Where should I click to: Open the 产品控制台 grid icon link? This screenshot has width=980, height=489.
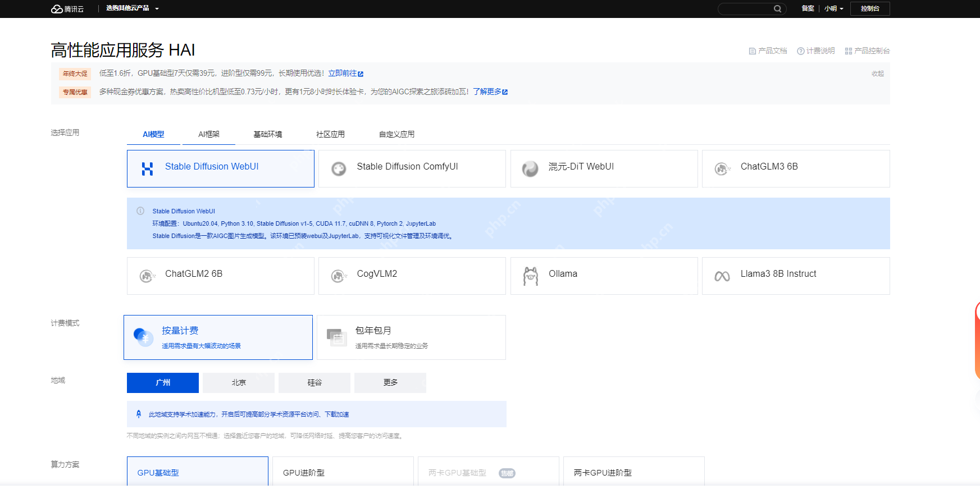click(x=848, y=51)
